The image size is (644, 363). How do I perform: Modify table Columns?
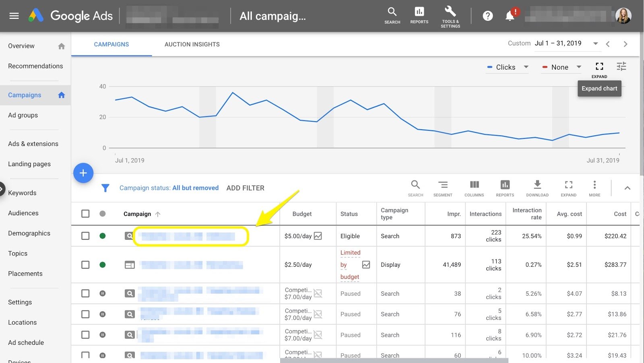(x=474, y=188)
